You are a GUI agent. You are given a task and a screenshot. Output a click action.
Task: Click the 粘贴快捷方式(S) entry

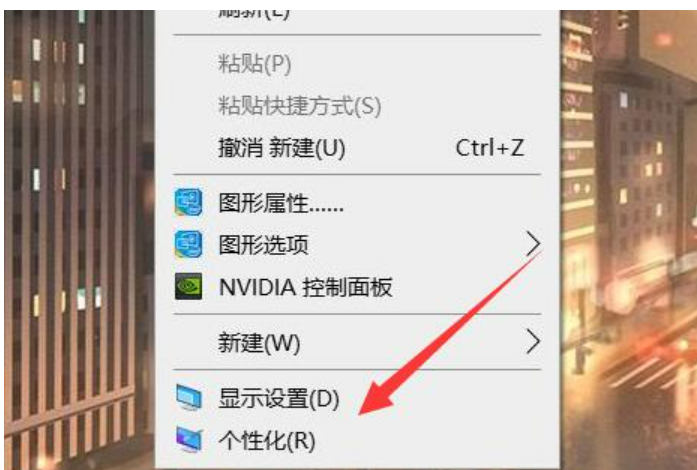point(300,106)
